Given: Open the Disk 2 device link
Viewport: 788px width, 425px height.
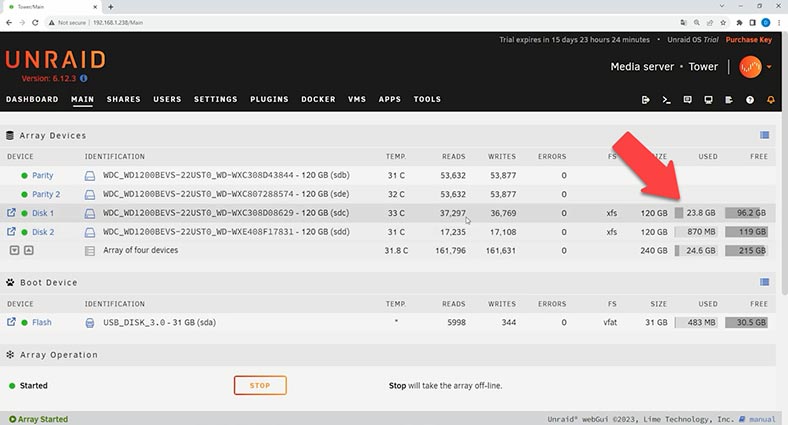Looking at the screenshot, I should click(43, 232).
